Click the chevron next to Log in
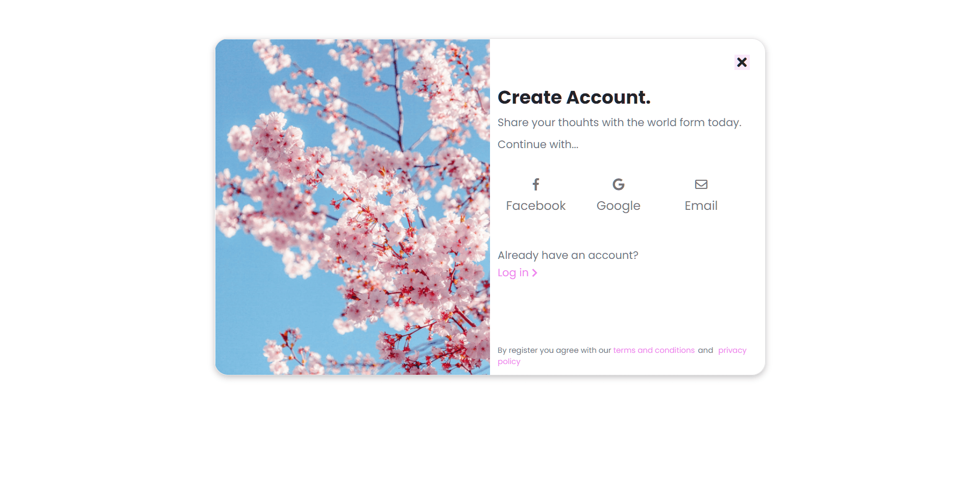 click(534, 273)
